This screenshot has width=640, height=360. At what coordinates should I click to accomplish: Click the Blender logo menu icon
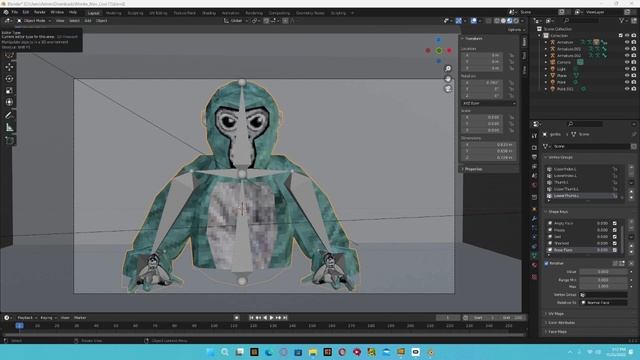pos(6,12)
